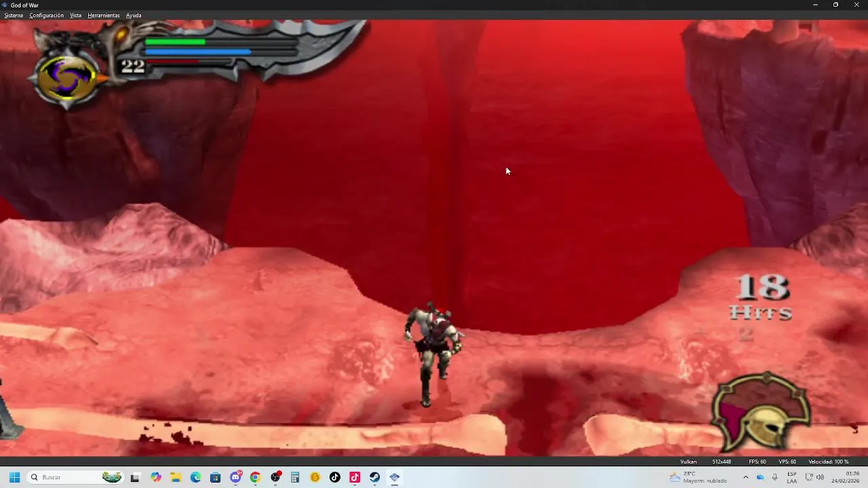The width and height of the screenshot is (868, 488).
Task: Click the network status tray icon
Action: click(809, 477)
